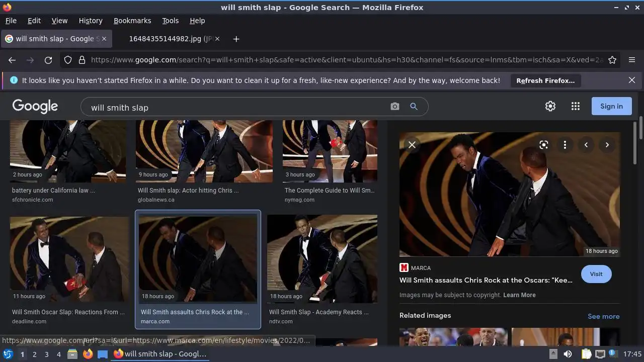The image size is (644, 362).
Task: Open the tracking protection shield icon
Action: pos(68,60)
